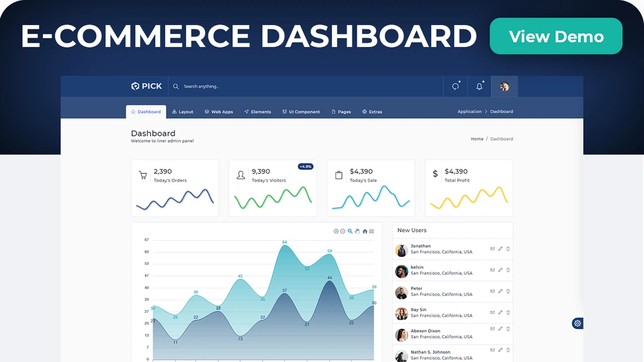The width and height of the screenshot is (644, 362).
Task: Open the Elements menu
Action: [258, 112]
